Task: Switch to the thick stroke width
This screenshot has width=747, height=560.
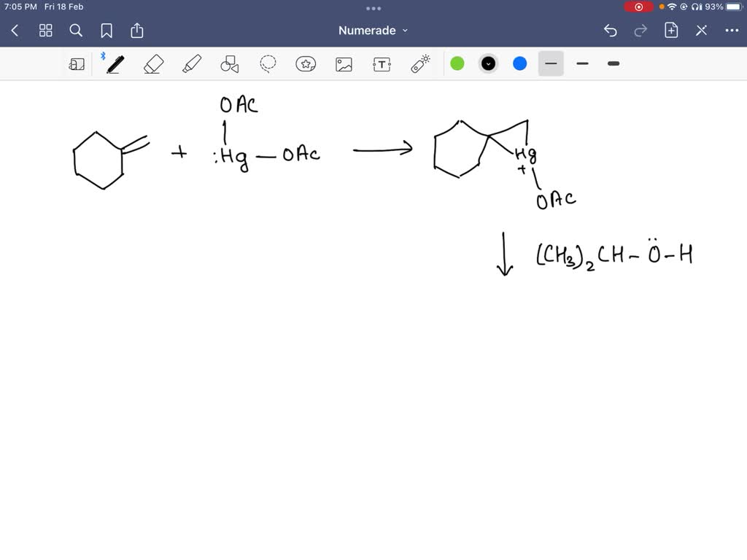Action: pyautogui.click(x=613, y=64)
